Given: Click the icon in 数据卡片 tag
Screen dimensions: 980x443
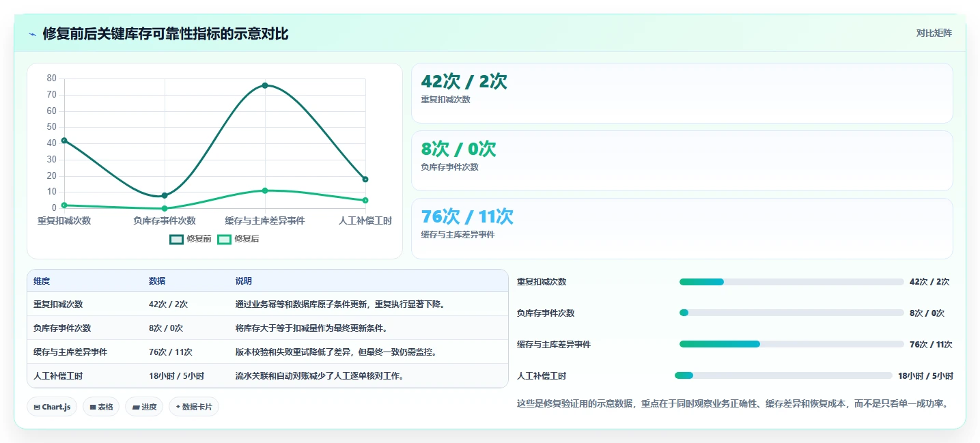Looking at the screenshot, I should pyautogui.click(x=178, y=407).
